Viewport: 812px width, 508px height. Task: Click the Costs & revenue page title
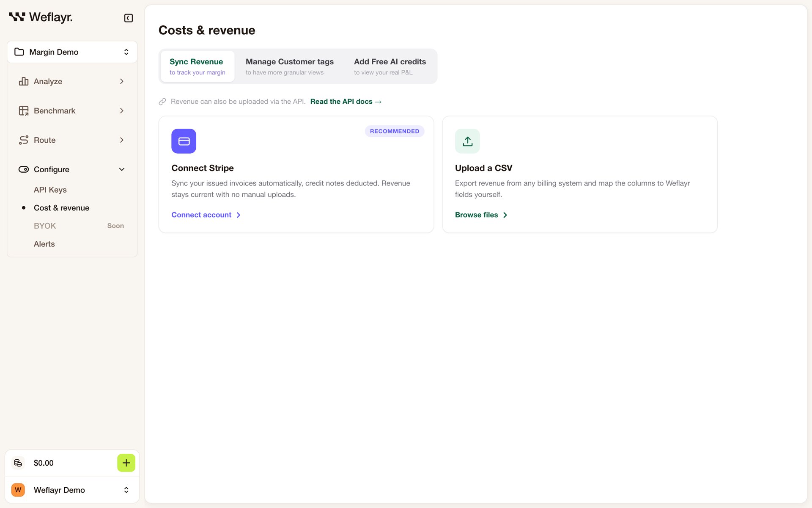click(x=207, y=30)
